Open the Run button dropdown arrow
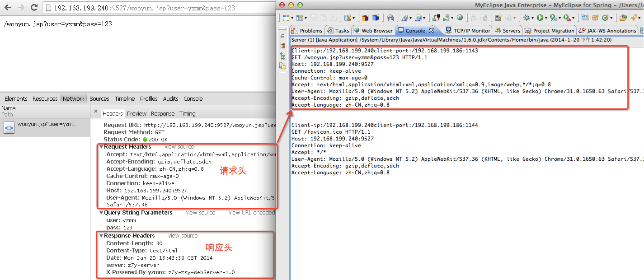Image resolution: width=644 pixels, height=280 pixels. (x=546, y=18)
